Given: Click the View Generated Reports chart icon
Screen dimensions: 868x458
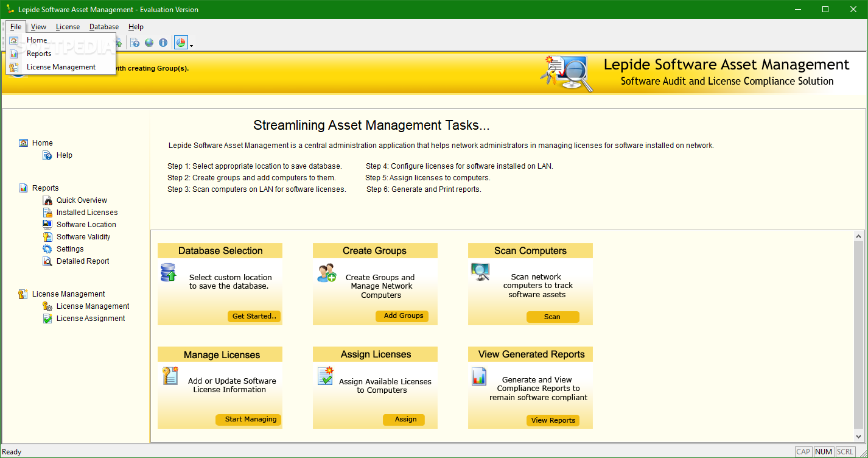Looking at the screenshot, I should (479, 376).
